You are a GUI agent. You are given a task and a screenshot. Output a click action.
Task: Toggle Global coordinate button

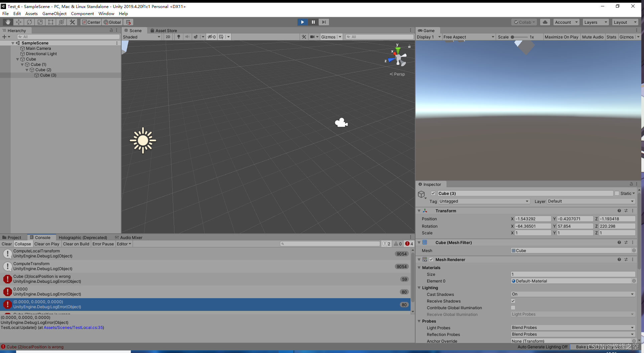click(112, 22)
